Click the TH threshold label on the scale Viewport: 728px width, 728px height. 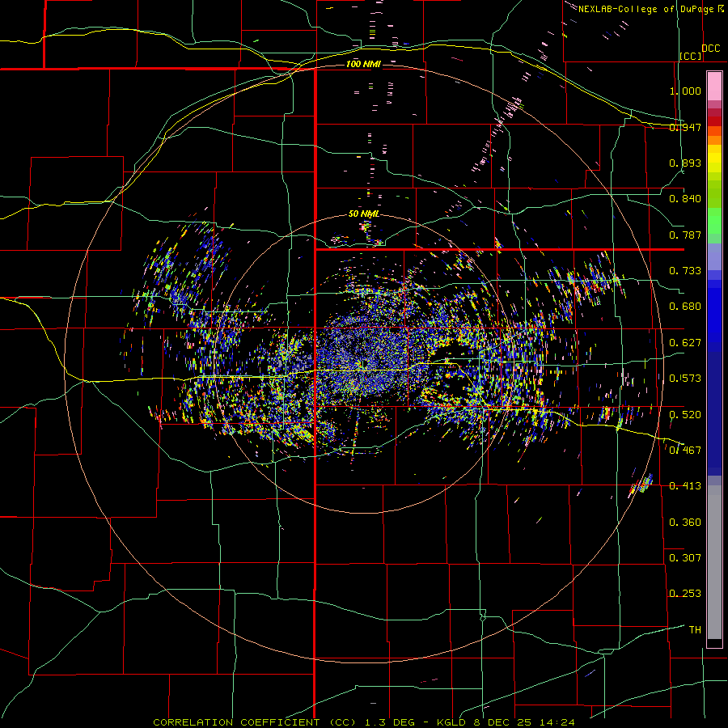click(x=695, y=630)
